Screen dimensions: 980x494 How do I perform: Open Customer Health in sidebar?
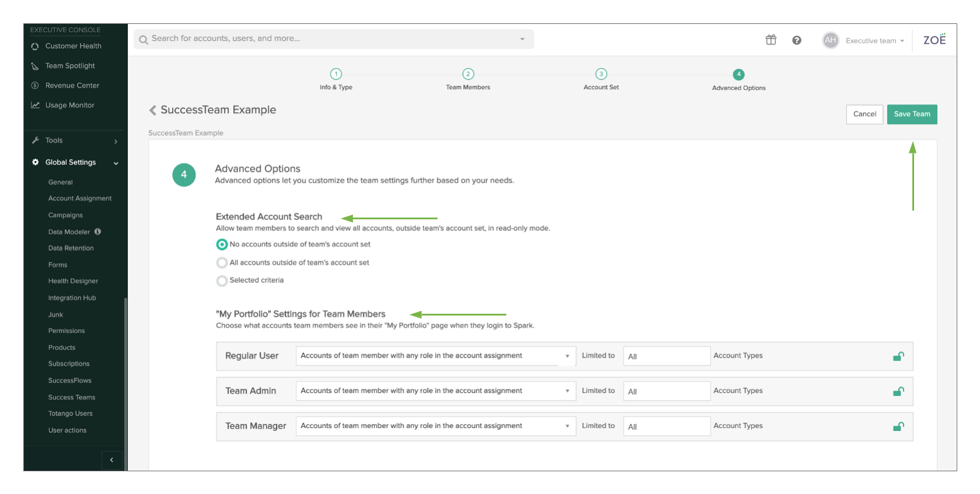click(73, 46)
